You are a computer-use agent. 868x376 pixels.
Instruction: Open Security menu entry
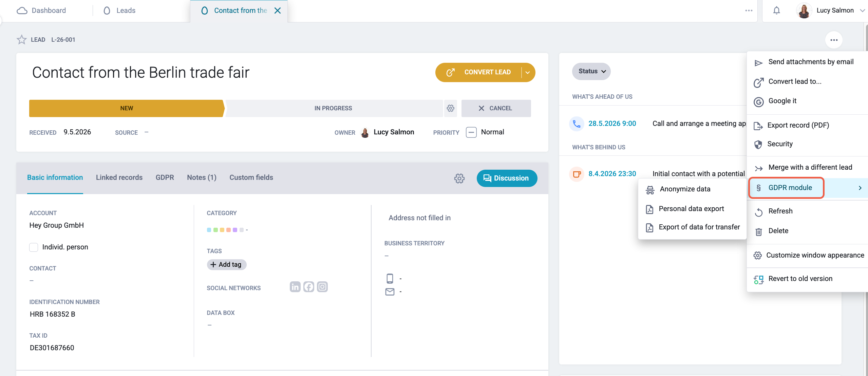pos(807,144)
